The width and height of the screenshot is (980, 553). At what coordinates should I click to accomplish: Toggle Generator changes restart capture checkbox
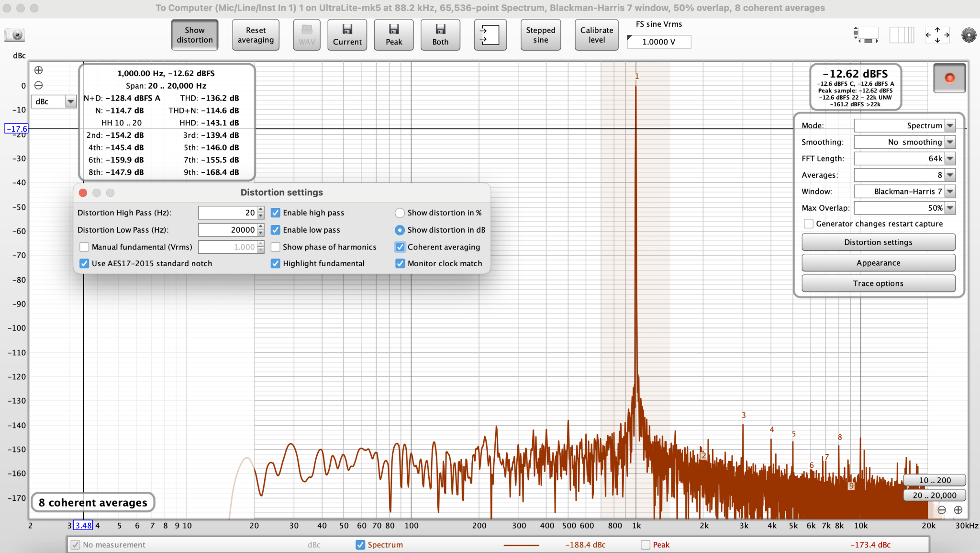click(809, 224)
